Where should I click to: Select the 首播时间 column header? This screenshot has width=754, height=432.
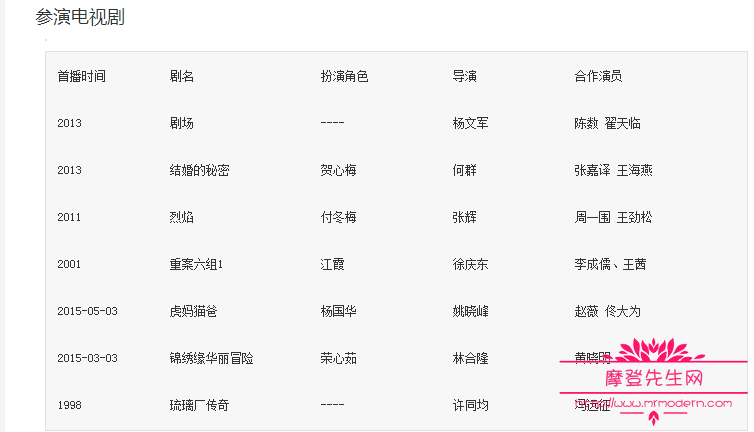tap(82, 76)
